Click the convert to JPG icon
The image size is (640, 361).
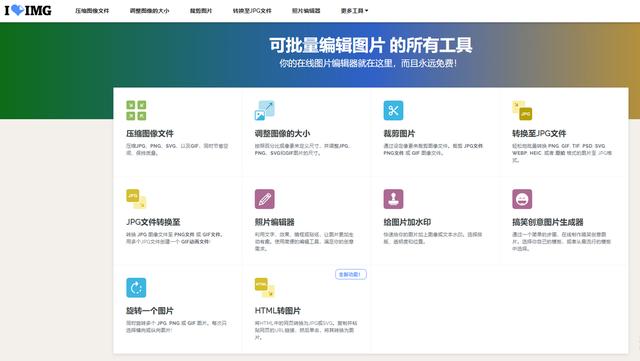[522, 110]
